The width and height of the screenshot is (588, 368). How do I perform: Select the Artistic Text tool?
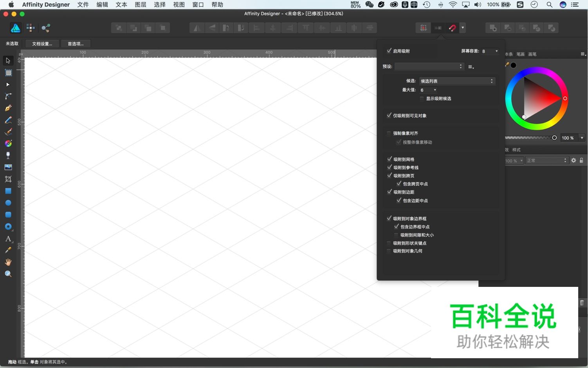[x=8, y=239]
